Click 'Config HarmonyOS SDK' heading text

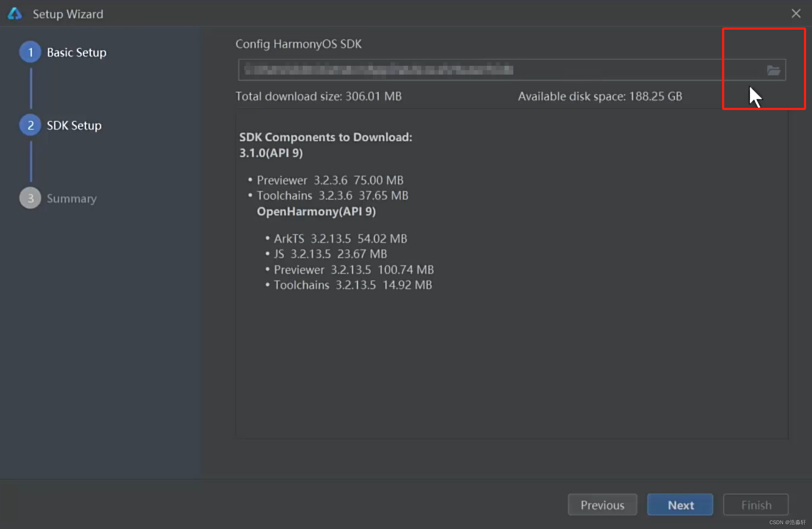click(299, 44)
